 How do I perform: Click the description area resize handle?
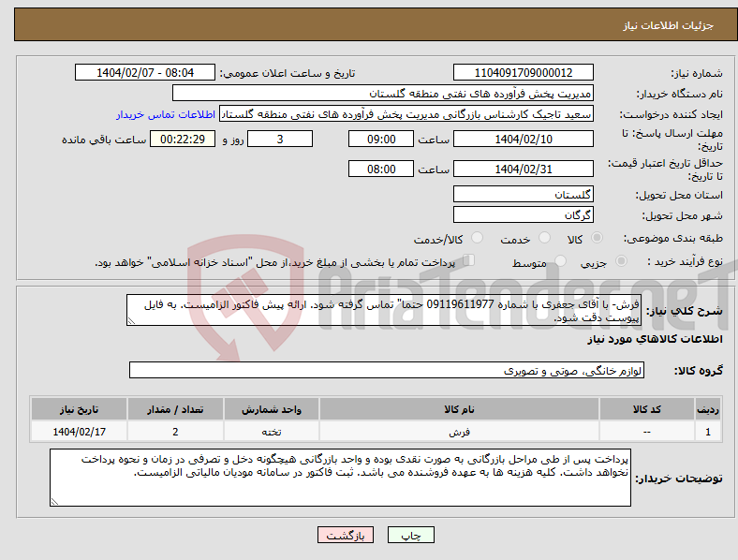(131, 321)
